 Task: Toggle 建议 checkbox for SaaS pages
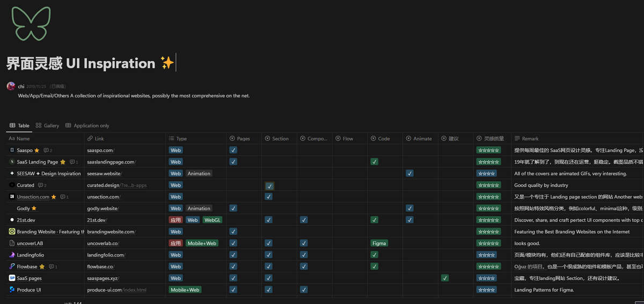pyautogui.click(x=445, y=278)
